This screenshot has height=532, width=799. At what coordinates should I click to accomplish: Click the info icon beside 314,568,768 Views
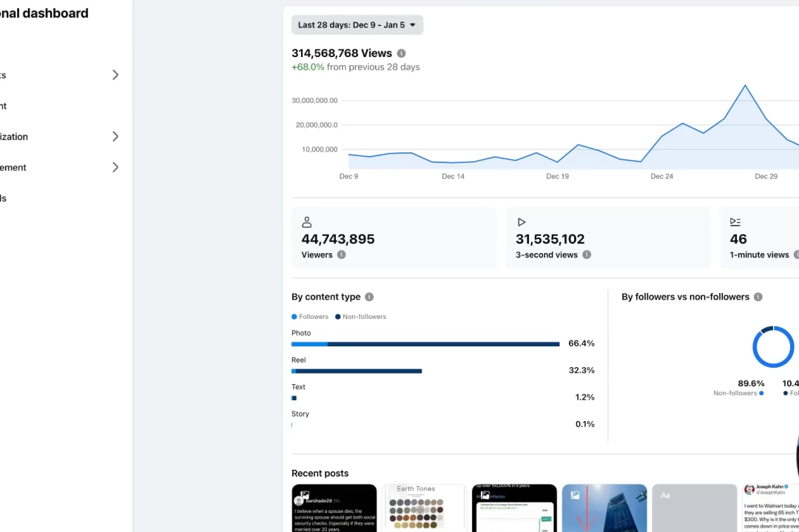point(401,53)
